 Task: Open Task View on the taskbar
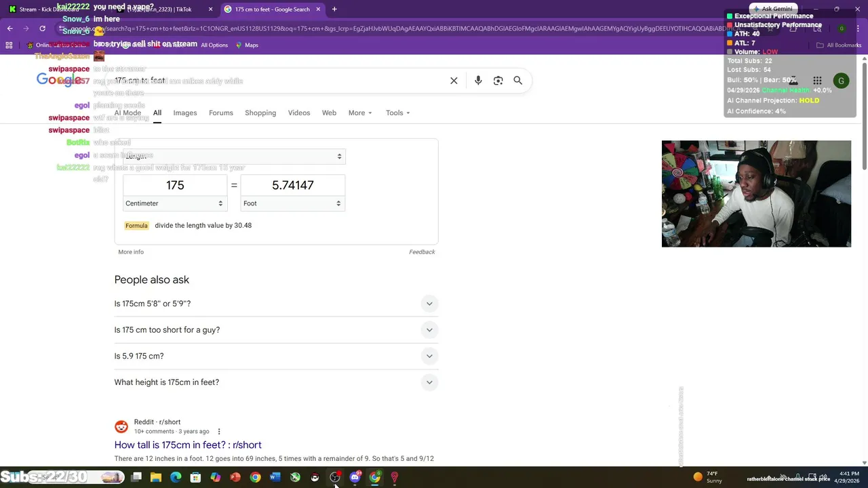click(x=136, y=477)
